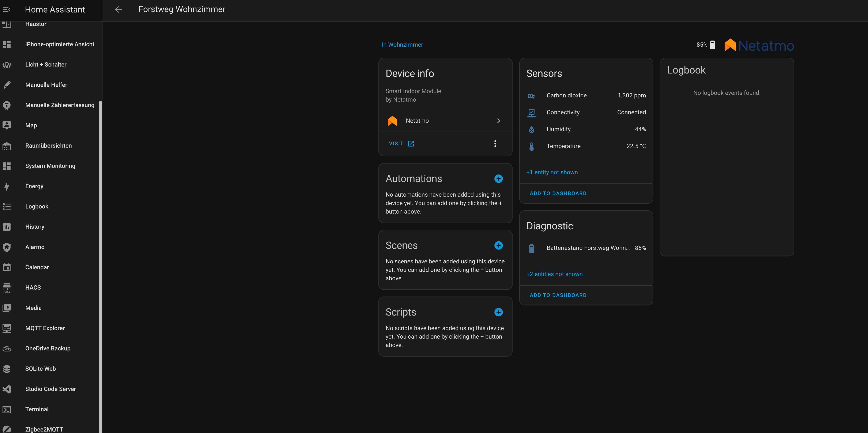Click the 85% battery indicator at top

coord(706,45)
